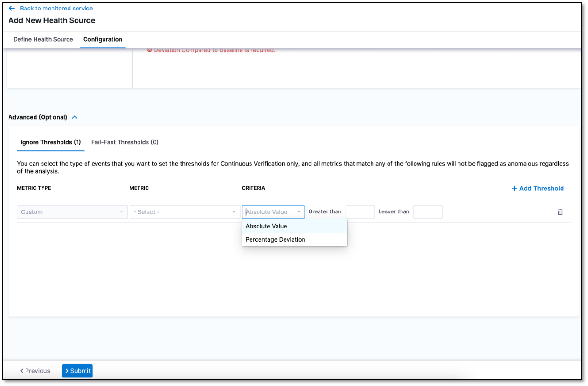588x386 pixels.
Task: Switch to the Fail-Fast Thresholds (0) tab
Action: (125, 142)
